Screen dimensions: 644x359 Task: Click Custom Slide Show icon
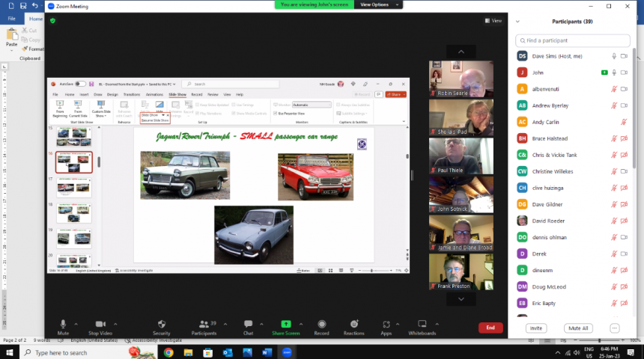click(x=101, y=104)
